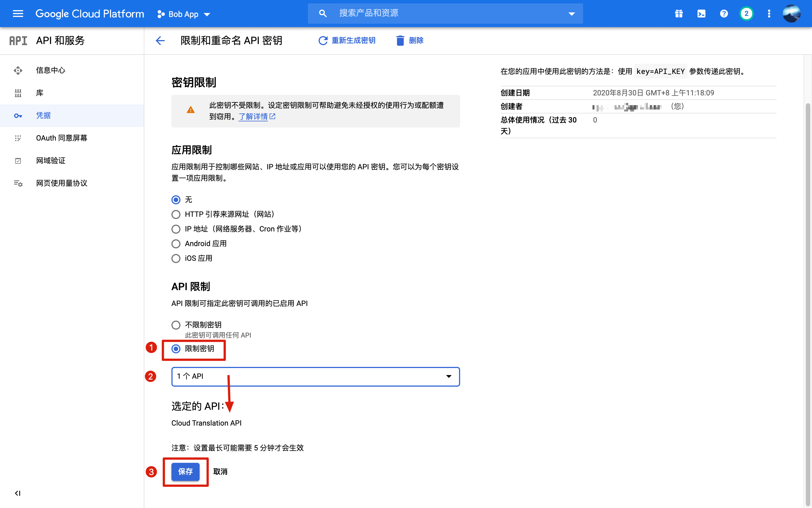Viewport: 812px width, 508px height.
Task: Expand the search bar dropdown arrow
Action: (x=572, y=14)
